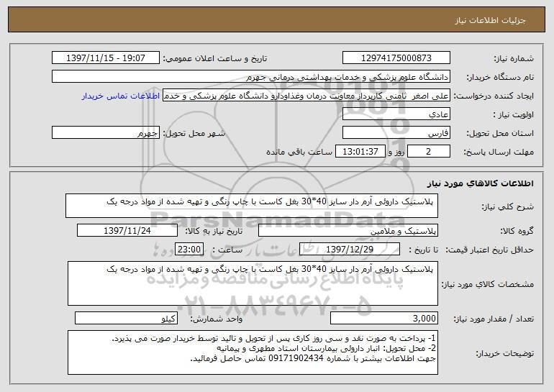Viewport: 554px width, 392px height.
Task: Click the label گروه کالا
Action: click(517, 231)
